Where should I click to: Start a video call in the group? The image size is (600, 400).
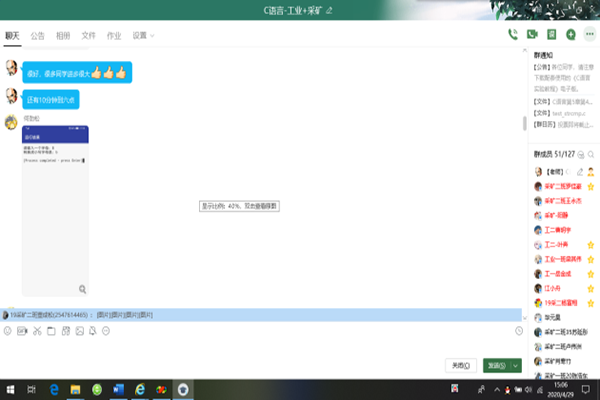[533, 35]
